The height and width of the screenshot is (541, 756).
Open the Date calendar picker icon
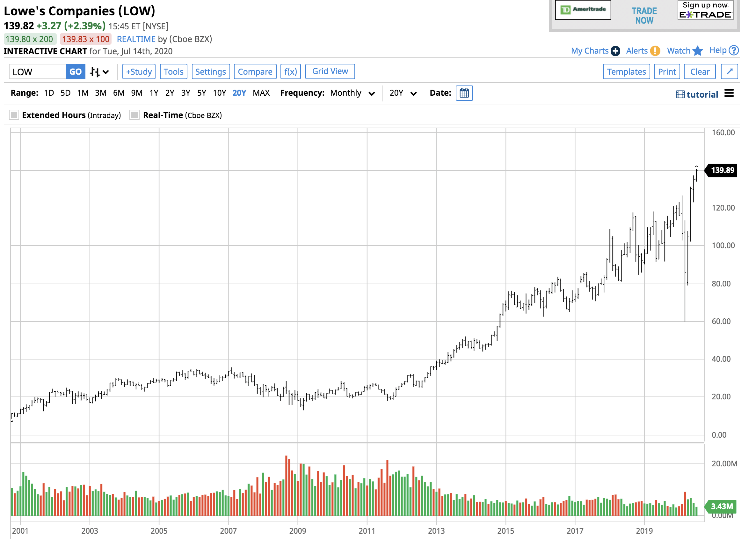pos(464,93)
